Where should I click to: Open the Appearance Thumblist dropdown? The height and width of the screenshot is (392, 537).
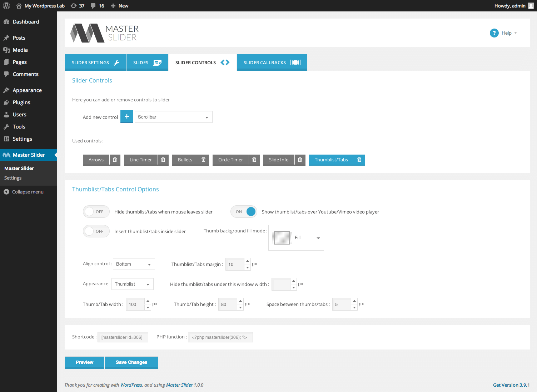(x=133, y=284)
